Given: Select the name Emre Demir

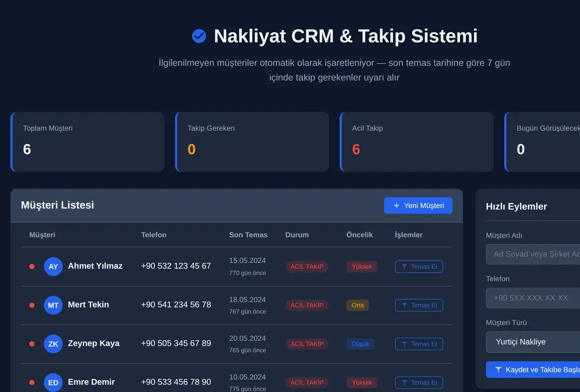Looking at the screenshot, I should [91, 382].
